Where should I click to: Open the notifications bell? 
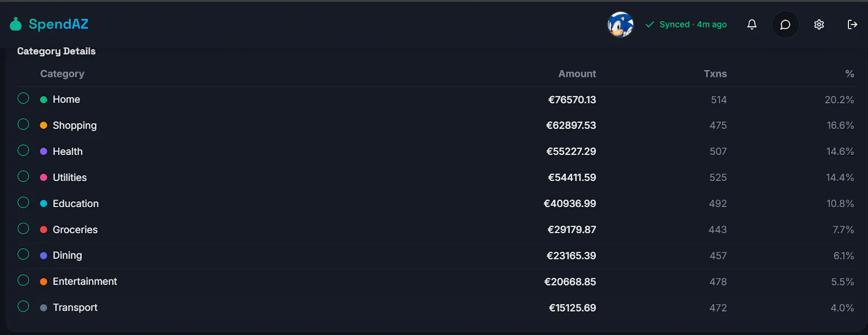[x=752, y=24]
